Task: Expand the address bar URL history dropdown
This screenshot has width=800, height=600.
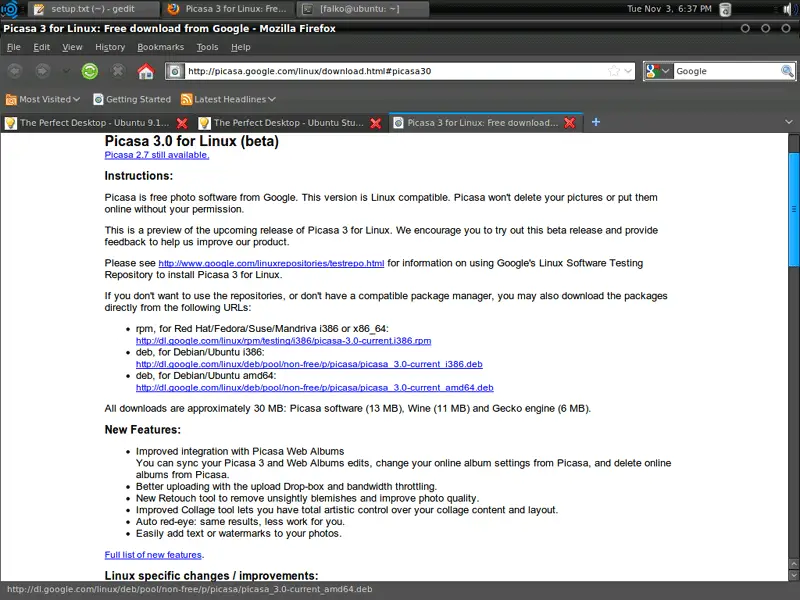Action: pyautogui.click(x=628, y=71)
